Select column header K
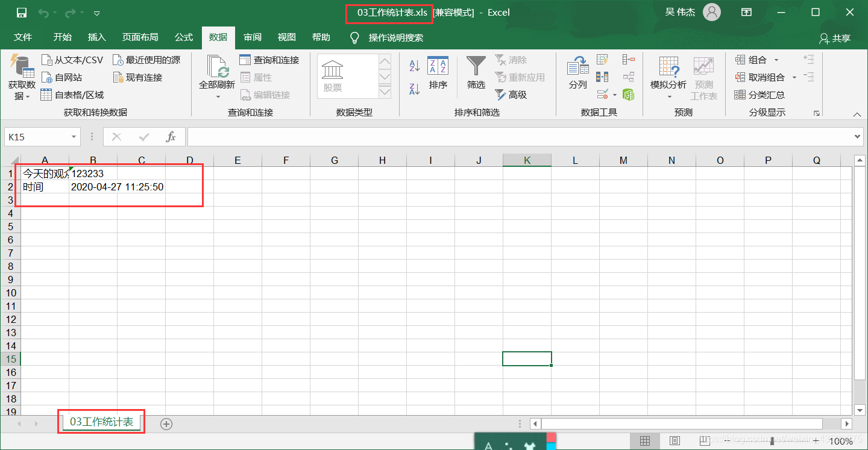The image size is (868, 450). [x=527, y=160]
